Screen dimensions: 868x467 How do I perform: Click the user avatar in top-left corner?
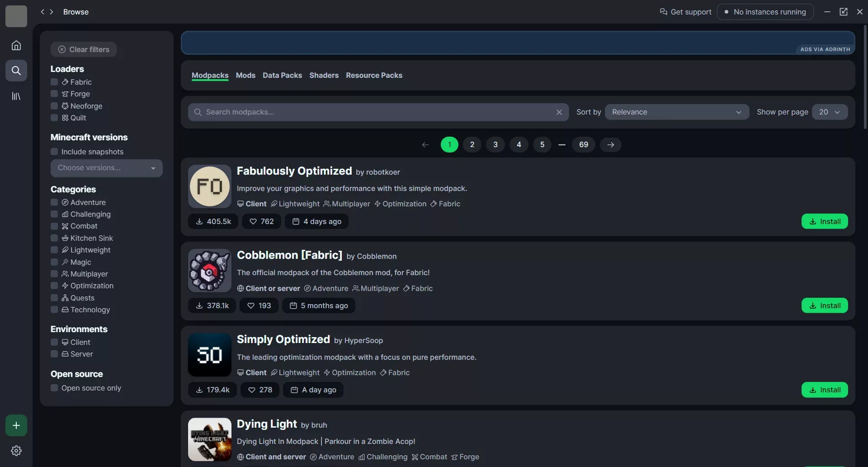(16, 16)
